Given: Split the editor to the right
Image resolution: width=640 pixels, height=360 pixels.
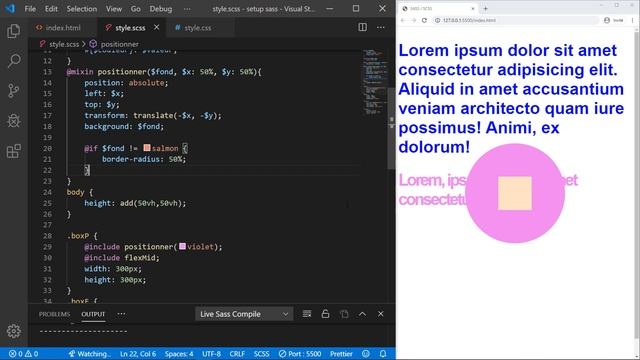Looking at the screenshot, I should pyautogui.click(x=362, y=27).
